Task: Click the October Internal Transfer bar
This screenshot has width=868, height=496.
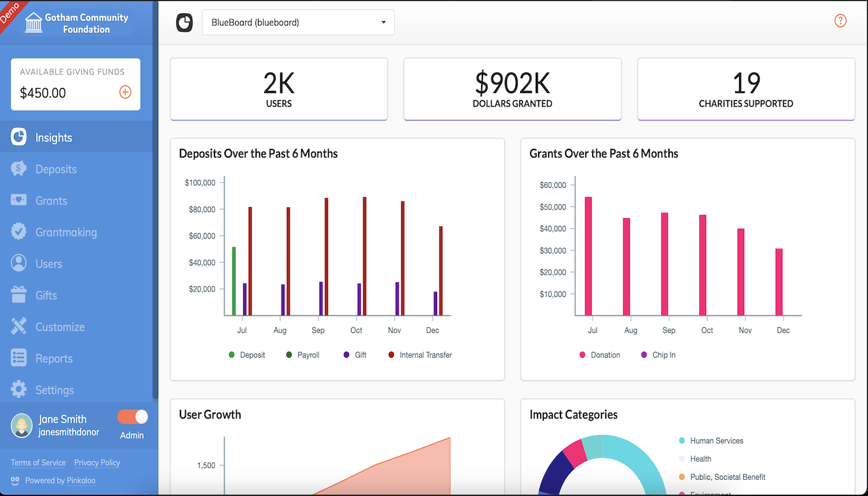Action: [365, 257]
